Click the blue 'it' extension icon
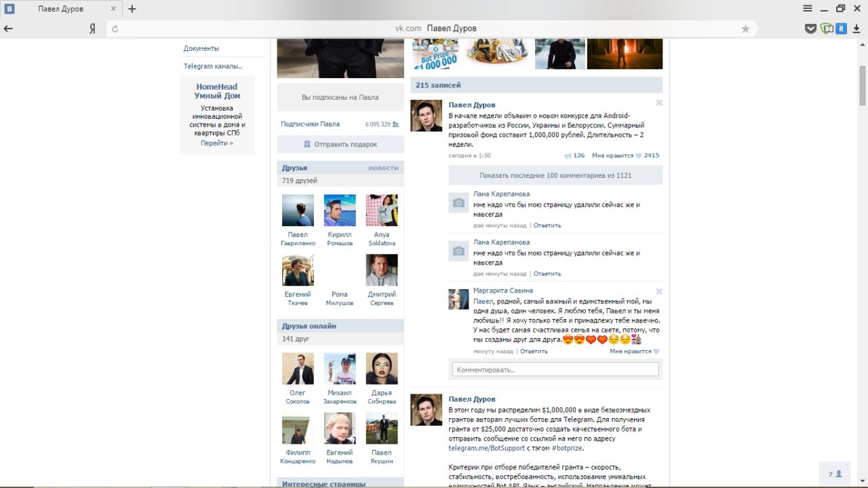868x488 pixels. pyautogui.click(x=842, y=29)
